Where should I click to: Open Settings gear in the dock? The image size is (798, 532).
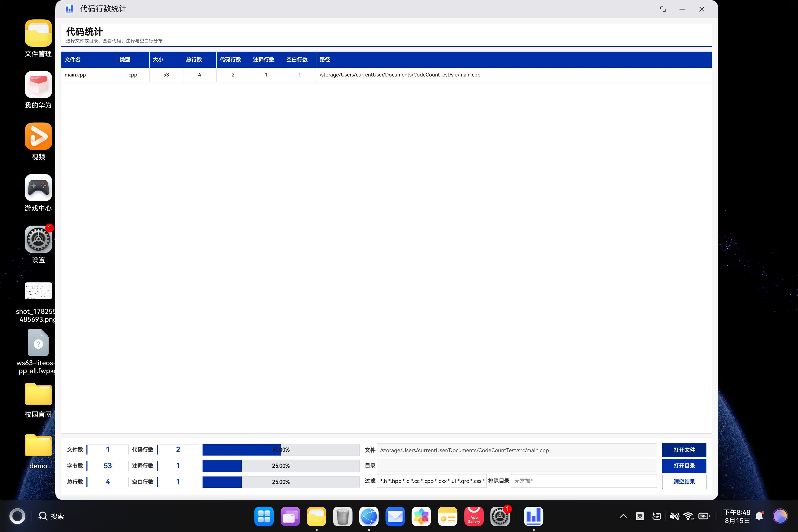point(500,516)
